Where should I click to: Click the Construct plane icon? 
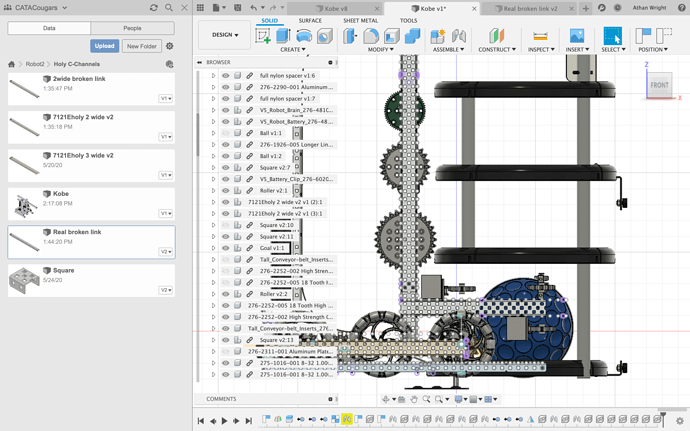tap(496, 36)
